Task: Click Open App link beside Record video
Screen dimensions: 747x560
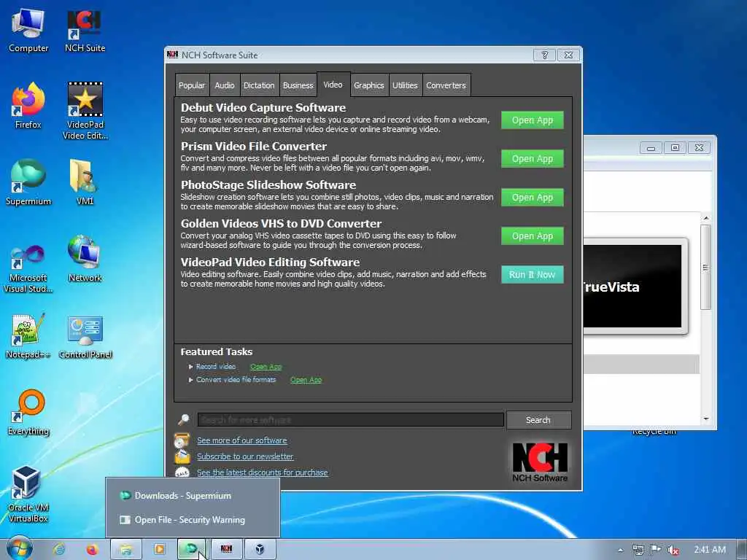Action: 266,367
